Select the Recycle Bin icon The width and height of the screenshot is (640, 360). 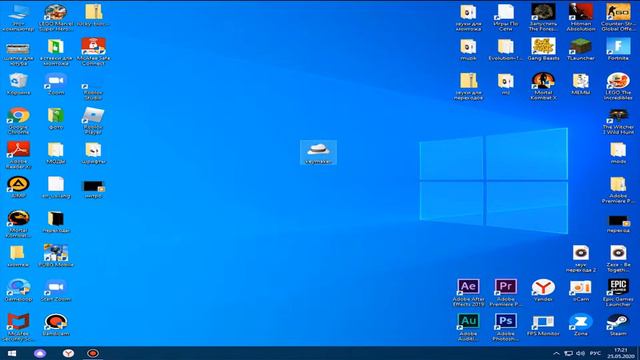[x=18, y=84]
